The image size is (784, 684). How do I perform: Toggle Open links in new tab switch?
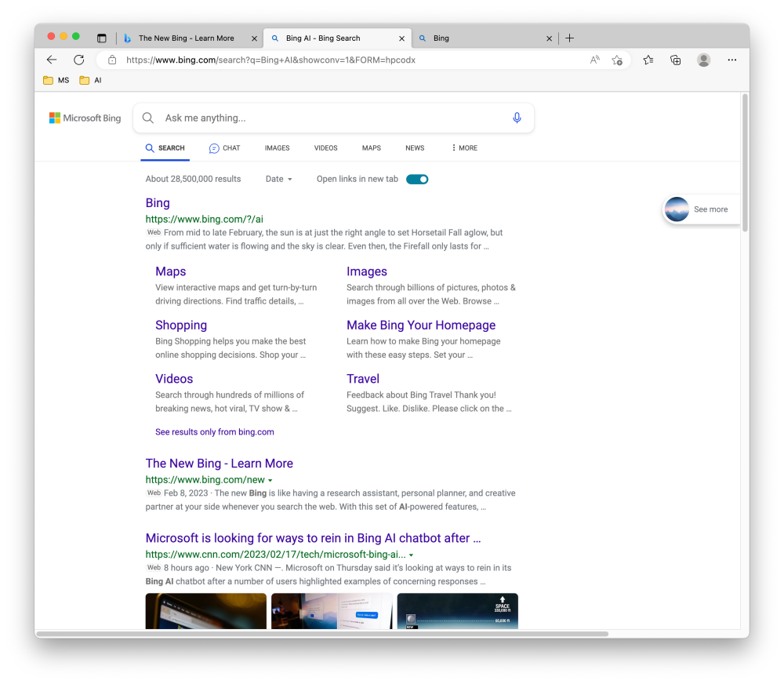pos(417,179)
